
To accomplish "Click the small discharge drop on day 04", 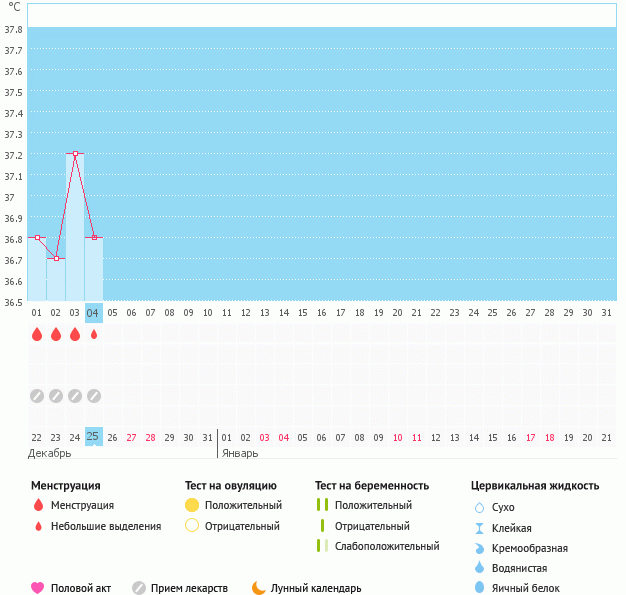I will [94, 335].
